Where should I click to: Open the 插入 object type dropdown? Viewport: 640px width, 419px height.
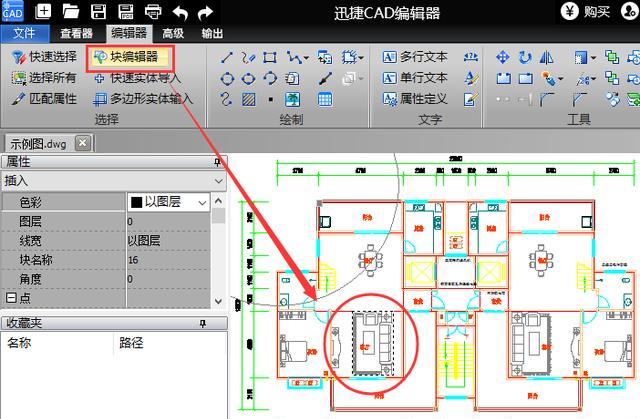(x=219, y=181)
